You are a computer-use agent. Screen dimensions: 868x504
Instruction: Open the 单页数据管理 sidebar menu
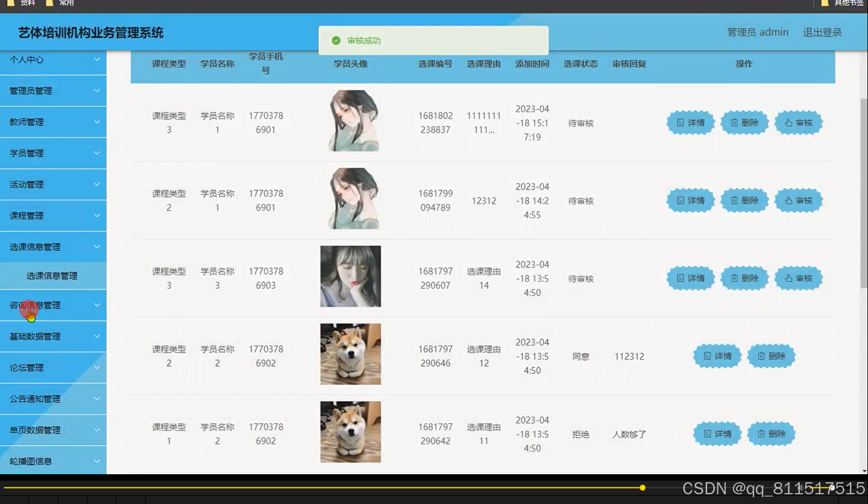53,430
